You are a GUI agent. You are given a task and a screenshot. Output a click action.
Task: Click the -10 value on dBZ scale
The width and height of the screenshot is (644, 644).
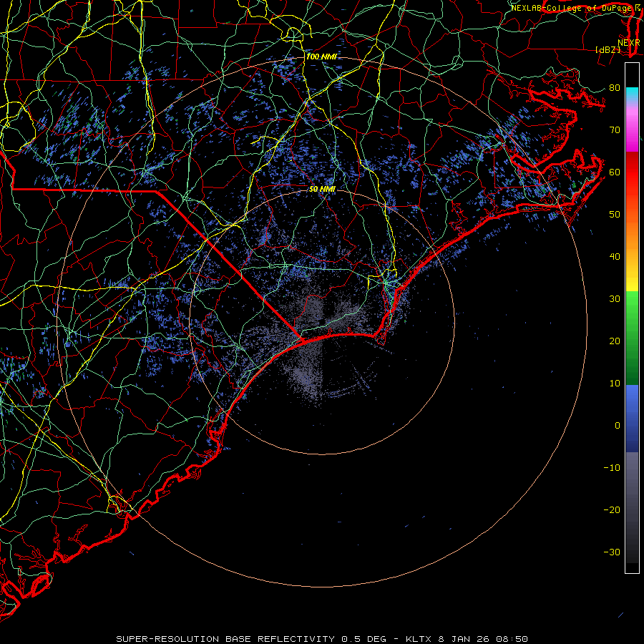click(612, 468)
